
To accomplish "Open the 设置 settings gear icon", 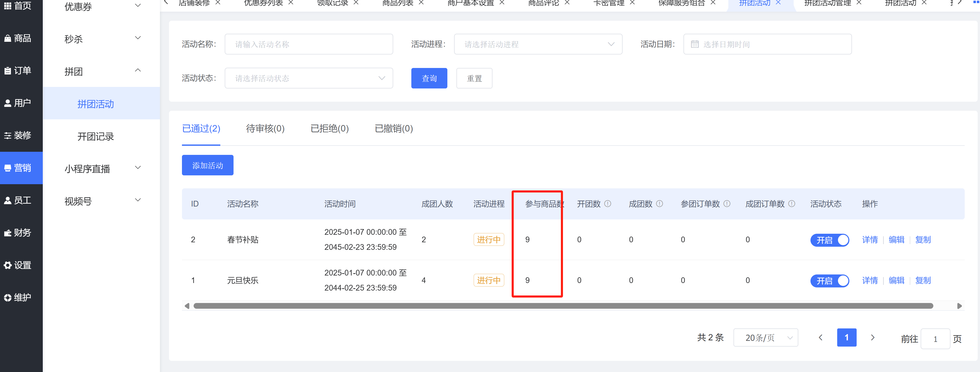I will [x=8, y=265].
